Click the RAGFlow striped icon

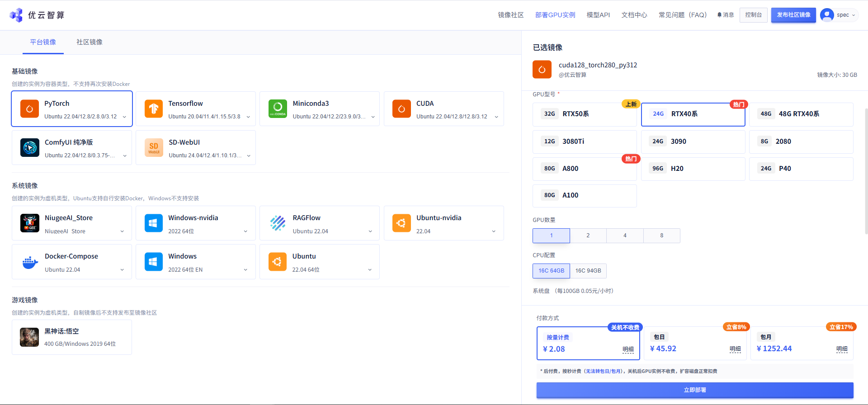pos(278,223)
